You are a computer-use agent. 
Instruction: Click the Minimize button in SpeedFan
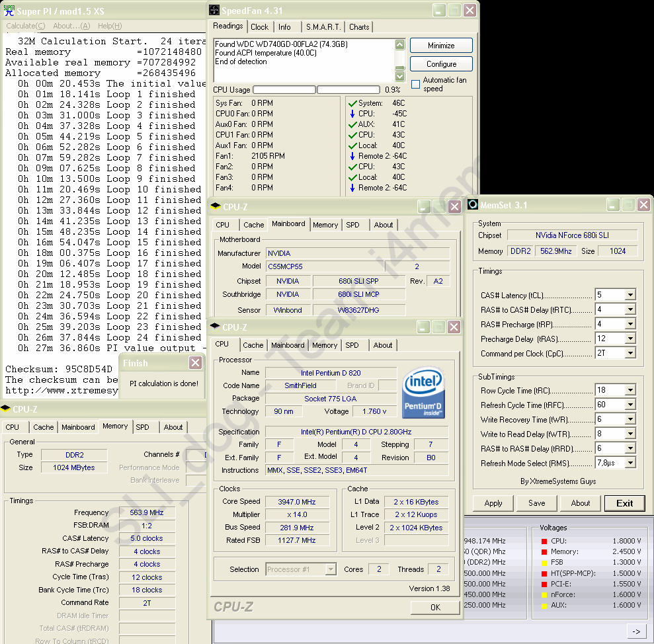point(441,46)
